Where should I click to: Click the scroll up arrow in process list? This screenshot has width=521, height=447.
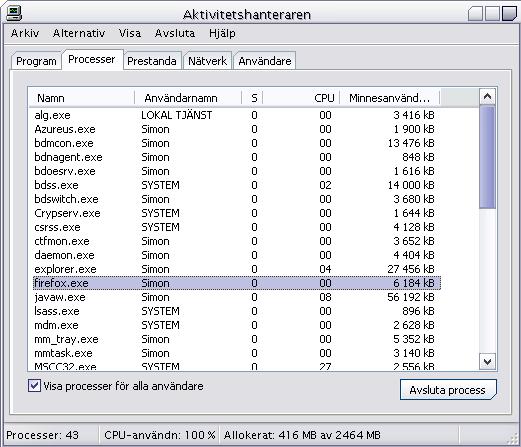[x=487, y=97]
